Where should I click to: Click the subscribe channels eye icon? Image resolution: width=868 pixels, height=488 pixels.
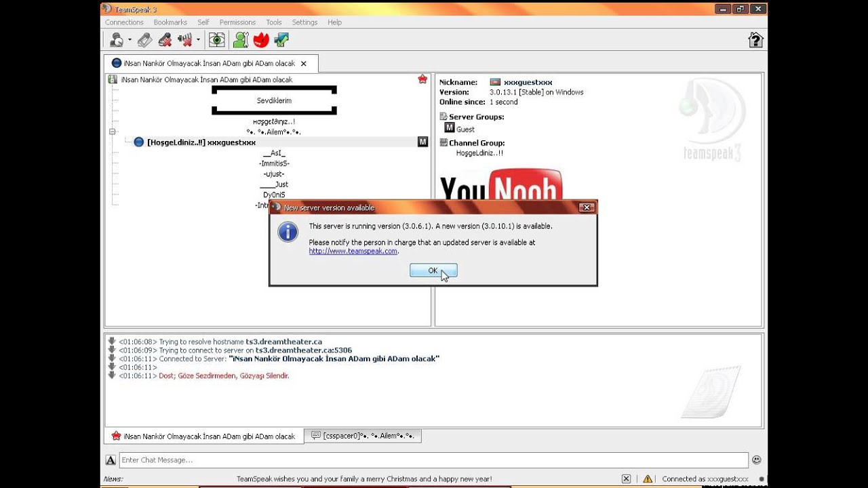(x=216, y=40)
